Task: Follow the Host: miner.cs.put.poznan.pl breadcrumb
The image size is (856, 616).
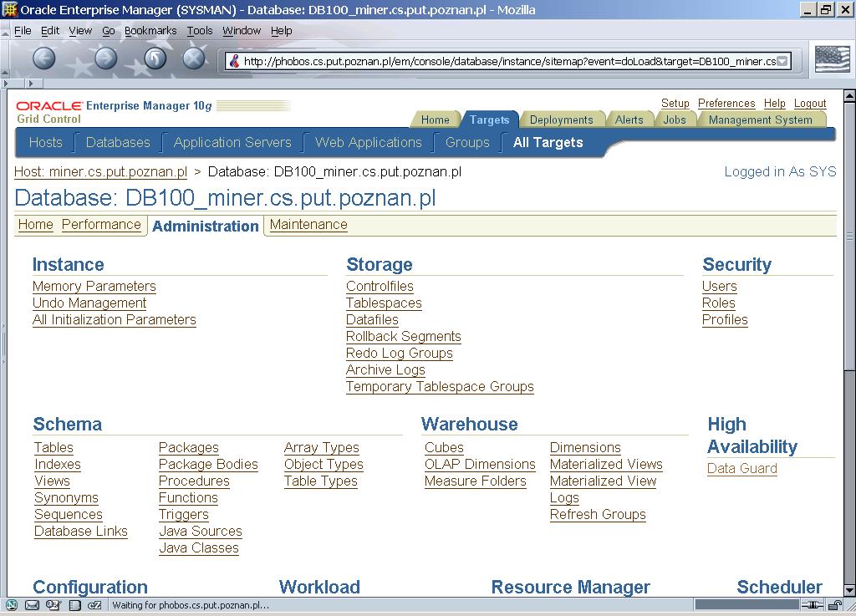Action: pyautogui.click(x=100, y=172)
